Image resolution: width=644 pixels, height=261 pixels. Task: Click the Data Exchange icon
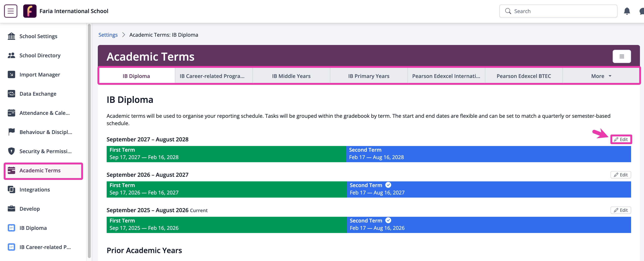[11, 93]
